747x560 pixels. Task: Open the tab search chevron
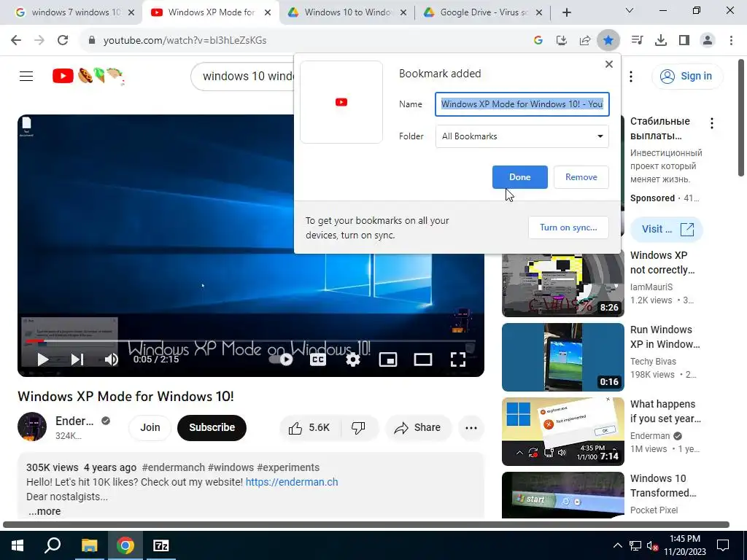630,10
